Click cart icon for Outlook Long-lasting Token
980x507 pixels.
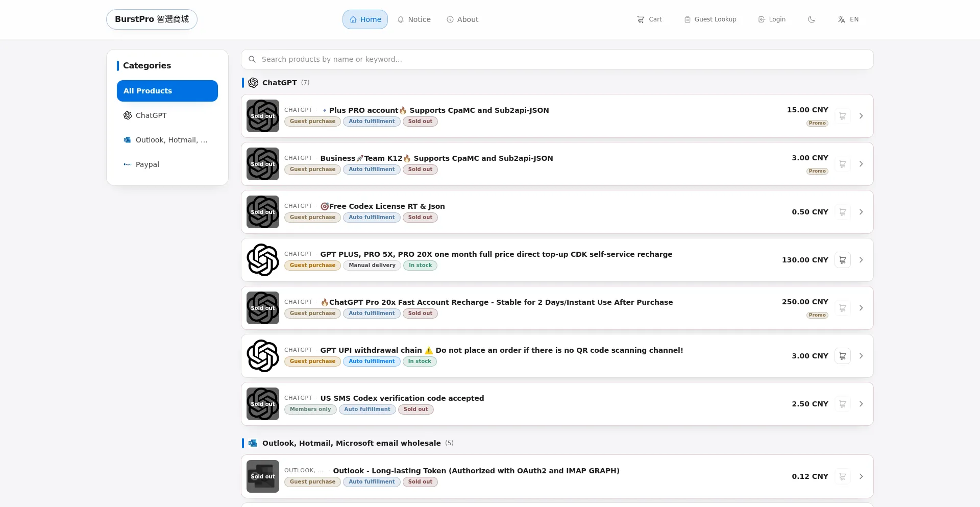coord(843,476)
